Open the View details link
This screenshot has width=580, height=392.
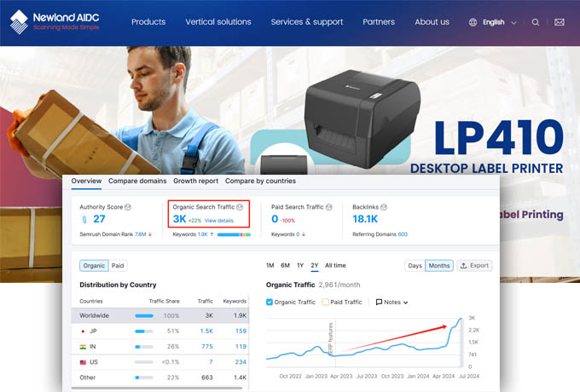[219, 221]
